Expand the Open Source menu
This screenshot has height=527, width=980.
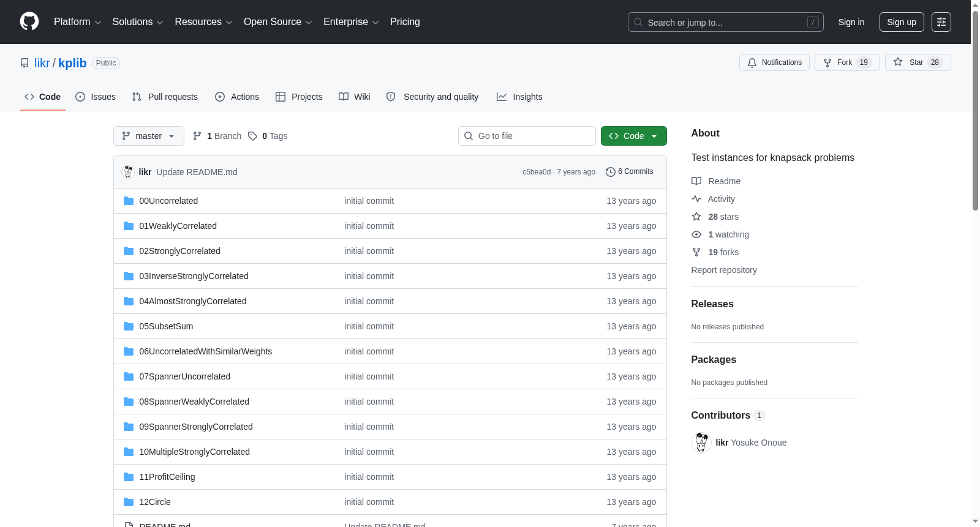278,22
